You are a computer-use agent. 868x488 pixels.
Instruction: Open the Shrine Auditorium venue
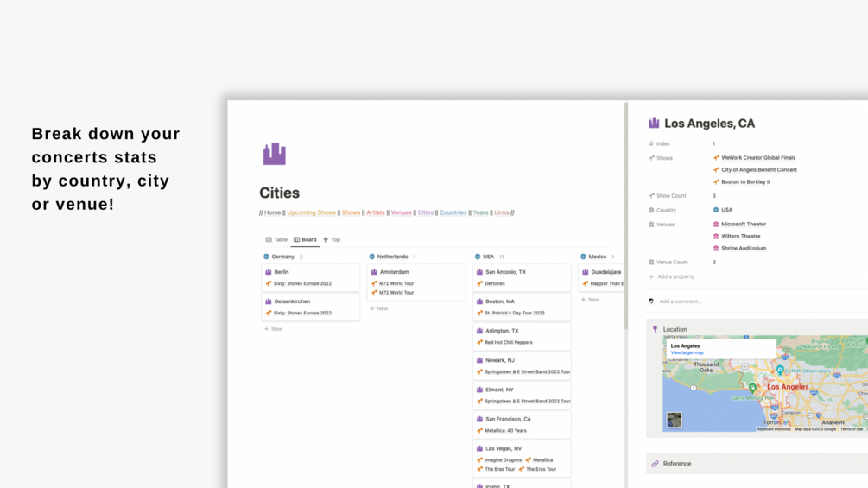(x=739, y=249)
